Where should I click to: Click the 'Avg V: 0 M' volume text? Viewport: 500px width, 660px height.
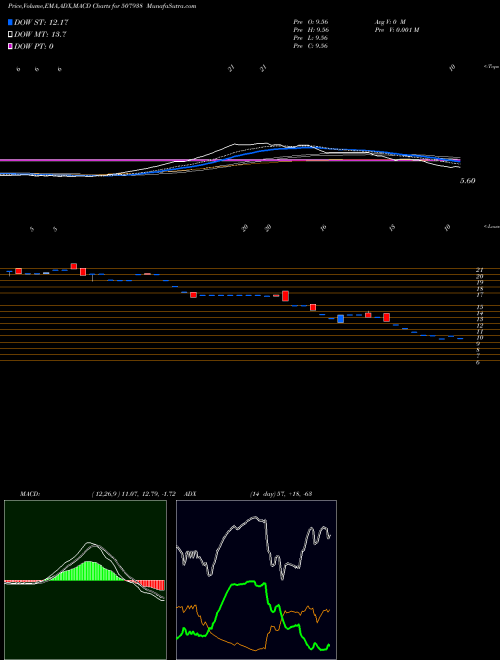(389, 22)
